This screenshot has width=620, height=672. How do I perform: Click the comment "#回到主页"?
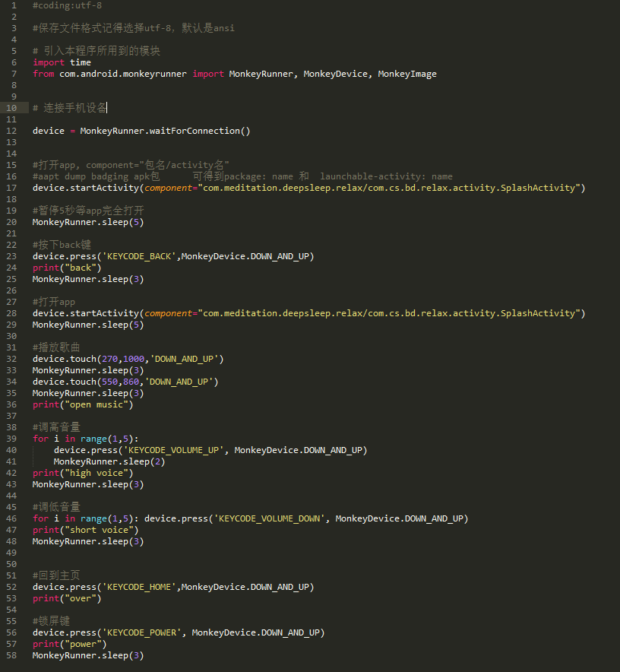pyautogui.click(x=56, y=575)
